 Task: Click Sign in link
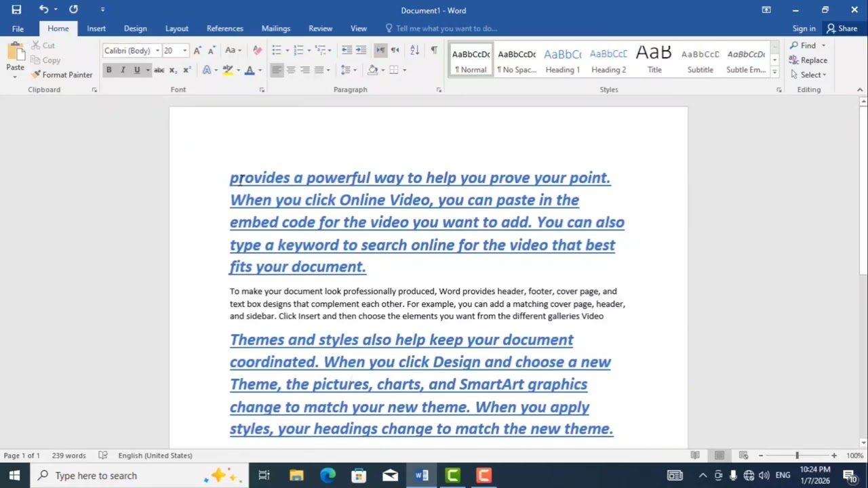[804, 28]
